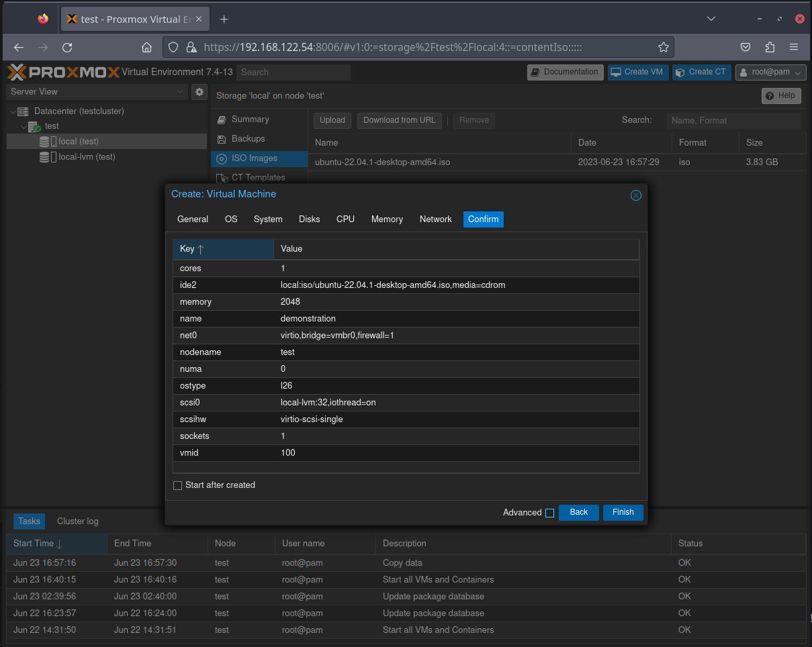
Task: Collapse the Datacenter (testcluster) tree node
Action: pos(13,111)
